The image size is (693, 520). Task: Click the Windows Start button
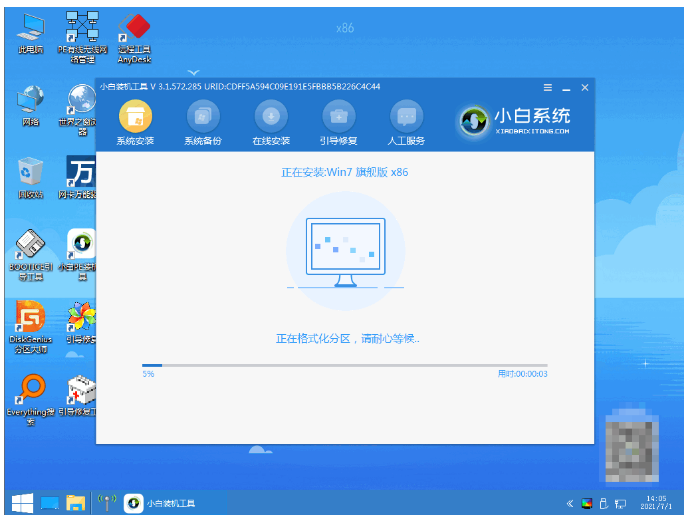pos(21,502)
